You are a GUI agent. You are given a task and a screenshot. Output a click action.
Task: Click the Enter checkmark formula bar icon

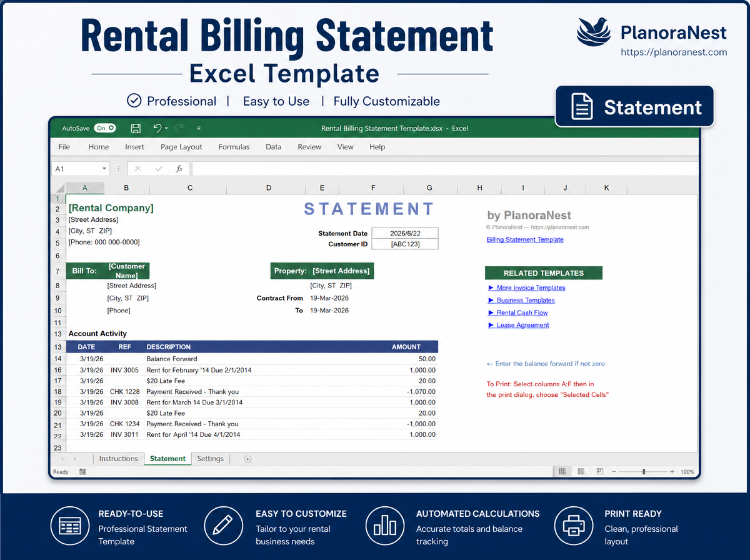pyautogui.click(x=159, y=169)
